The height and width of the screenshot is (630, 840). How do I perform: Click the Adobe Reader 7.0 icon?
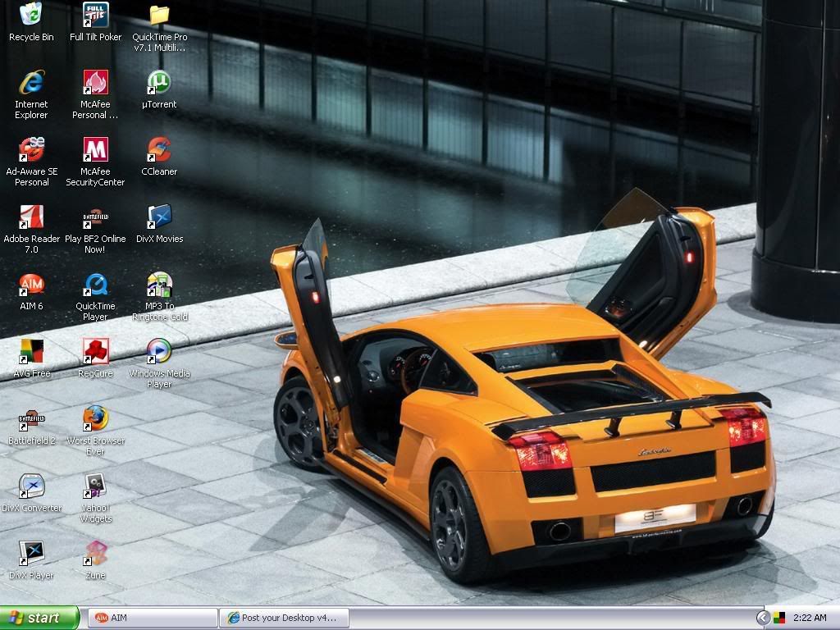pyautogui.click(x=31, y=217)
